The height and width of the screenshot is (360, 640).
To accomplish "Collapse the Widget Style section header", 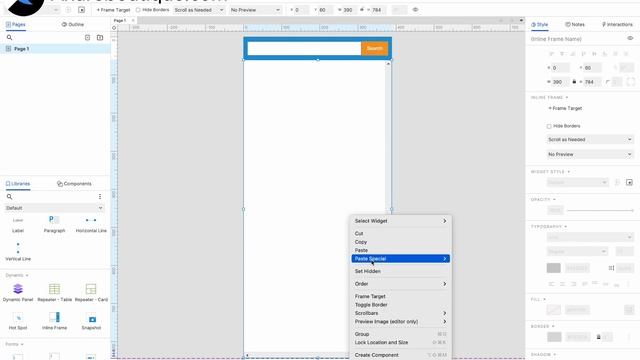I will click(550, 172).
